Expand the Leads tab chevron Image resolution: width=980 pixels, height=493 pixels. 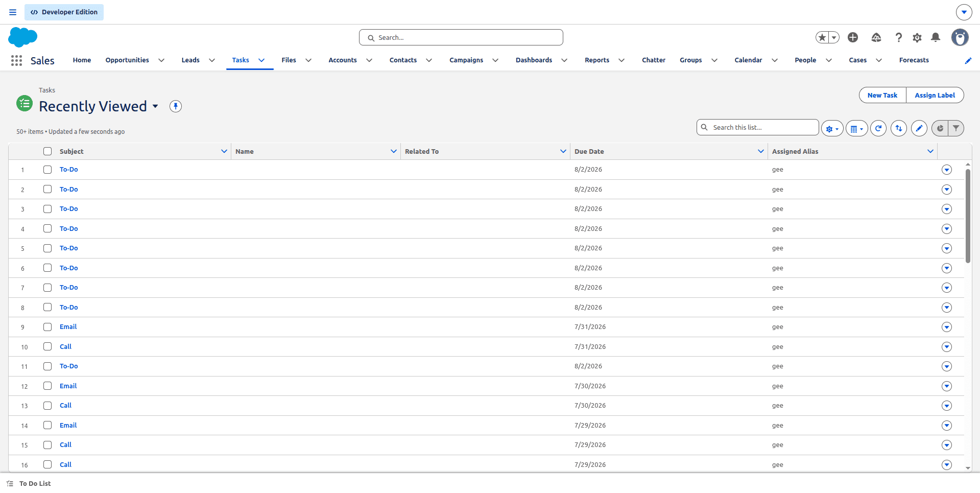coord(212,60)
